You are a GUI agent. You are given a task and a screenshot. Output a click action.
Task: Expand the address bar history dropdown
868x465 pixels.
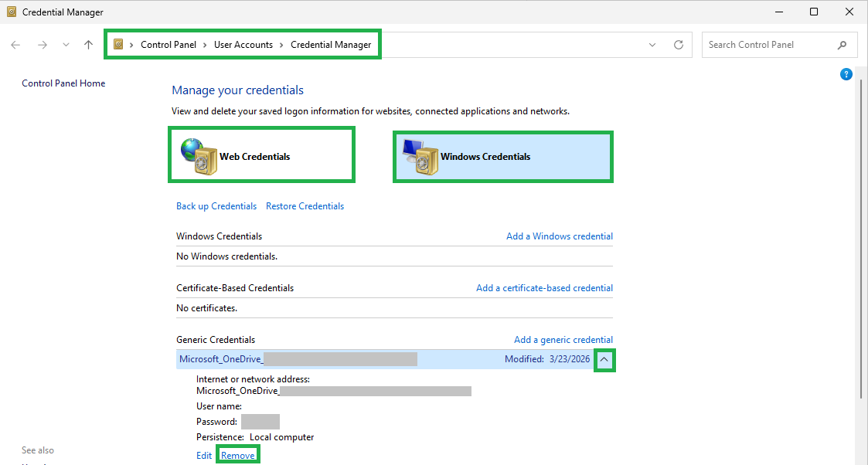point(652,45)
